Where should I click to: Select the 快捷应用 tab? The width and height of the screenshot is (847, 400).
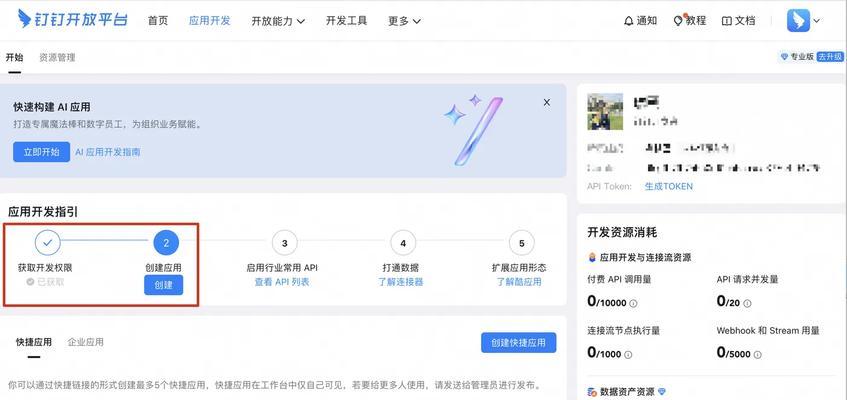pyautogui.click(x=34, y=342)
